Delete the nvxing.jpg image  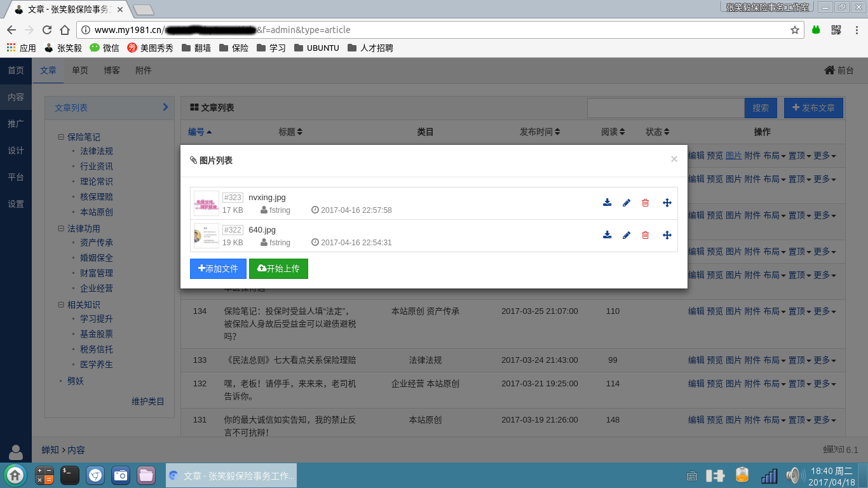click(646, 203)
